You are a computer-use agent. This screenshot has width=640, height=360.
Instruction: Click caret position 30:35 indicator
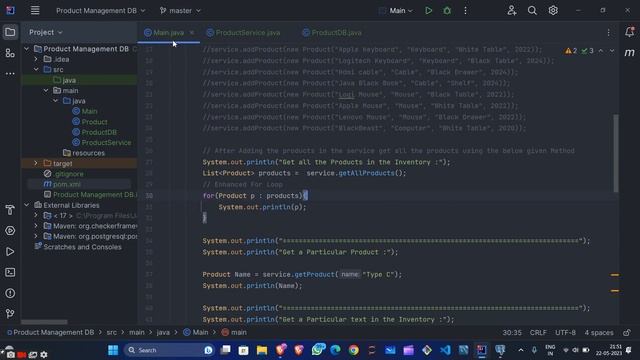pos(512,333)
